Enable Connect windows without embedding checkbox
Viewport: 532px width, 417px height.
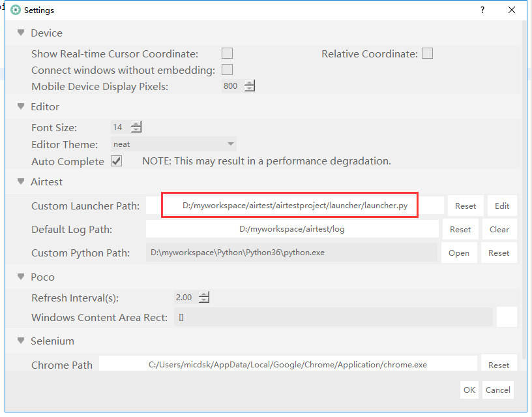[227, 70]
